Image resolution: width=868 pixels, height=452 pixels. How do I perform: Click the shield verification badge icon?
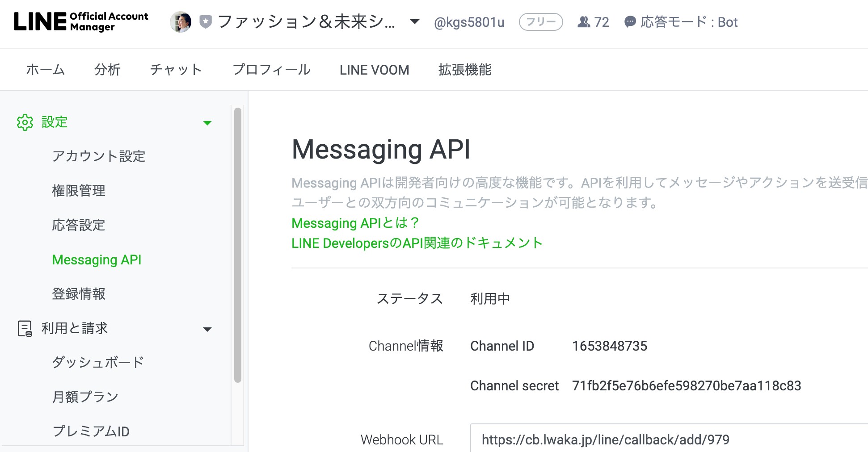(x=205, y=21)
